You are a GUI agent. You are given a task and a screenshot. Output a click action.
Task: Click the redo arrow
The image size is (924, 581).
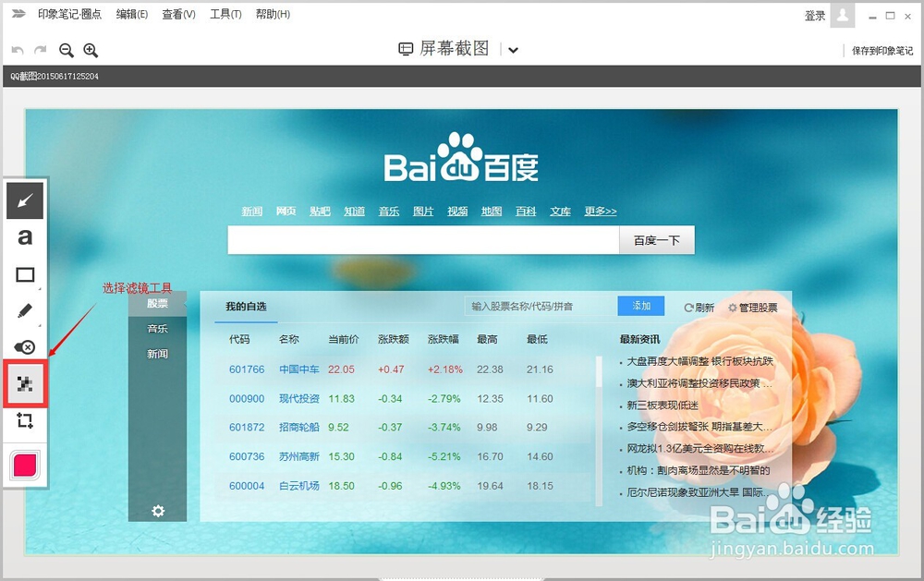click(x=40, y=50)
